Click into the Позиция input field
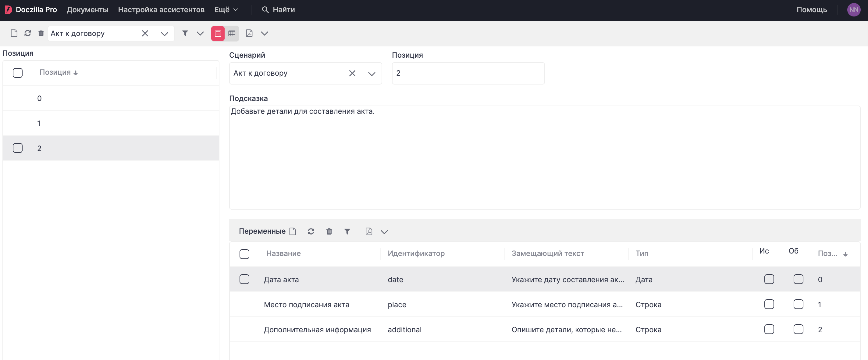 coord(468,73)
